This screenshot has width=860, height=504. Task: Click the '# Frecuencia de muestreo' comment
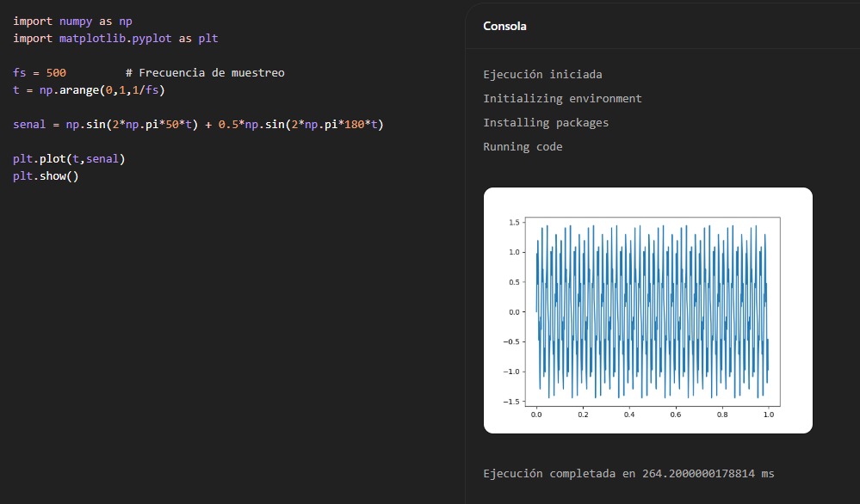pos(205,73)
